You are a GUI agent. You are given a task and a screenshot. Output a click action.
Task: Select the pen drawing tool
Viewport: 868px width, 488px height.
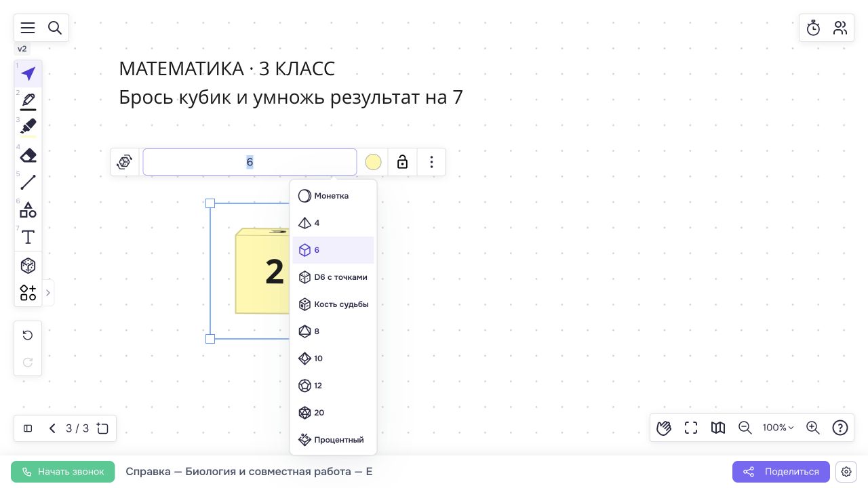click(28, 101)
